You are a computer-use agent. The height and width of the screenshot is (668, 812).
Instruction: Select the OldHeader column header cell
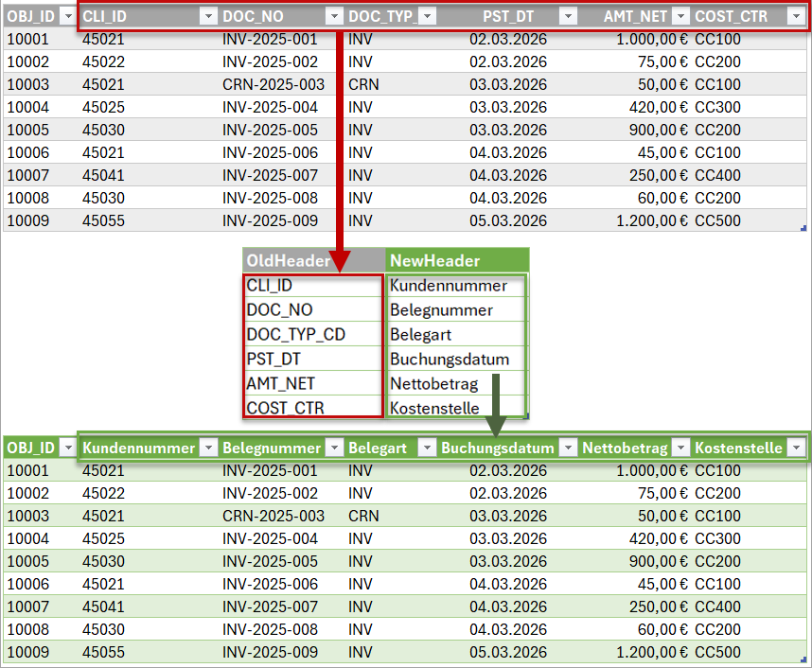pos(313,260)
